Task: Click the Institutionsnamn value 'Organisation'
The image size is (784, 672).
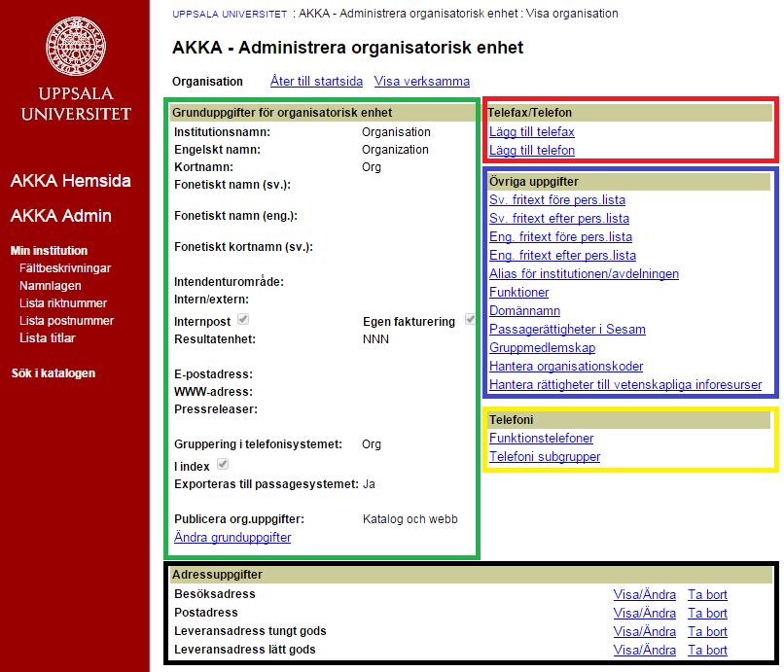Action: [x=396, y=132]
